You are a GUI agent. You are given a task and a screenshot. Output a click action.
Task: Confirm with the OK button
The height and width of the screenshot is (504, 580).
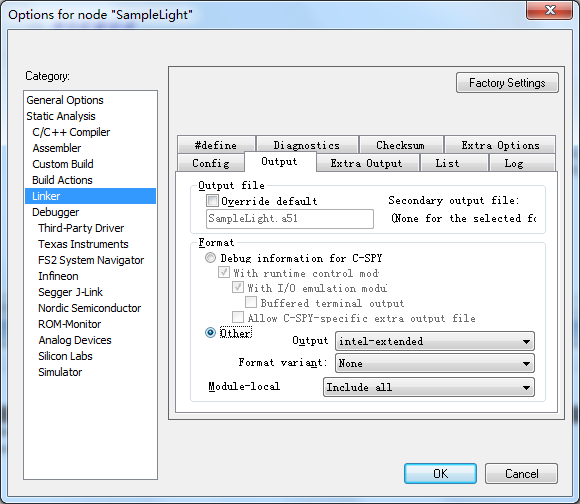(440, 473)
